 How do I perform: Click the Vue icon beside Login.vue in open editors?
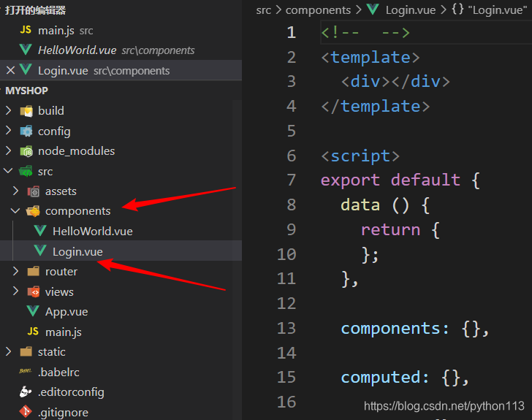26,70
